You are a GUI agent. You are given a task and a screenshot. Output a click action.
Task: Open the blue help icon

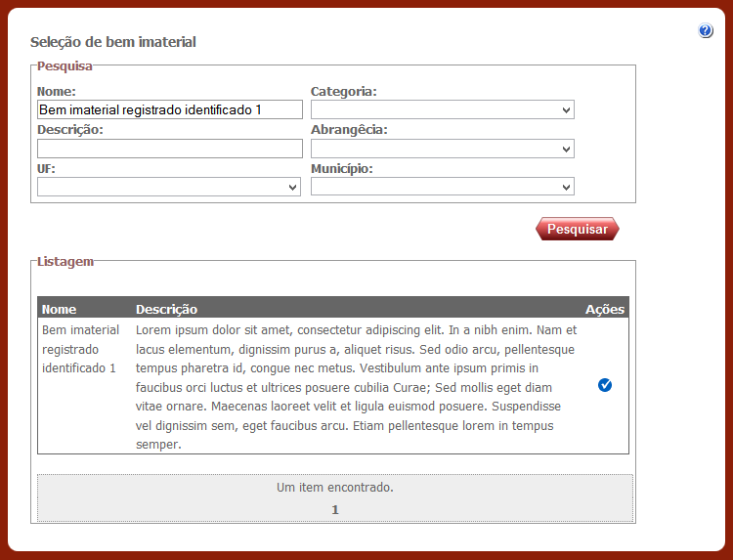tap(705, 31)
